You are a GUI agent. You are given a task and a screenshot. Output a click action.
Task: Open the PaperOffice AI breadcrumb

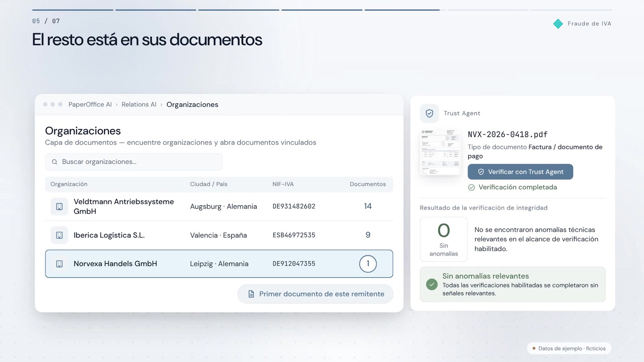pos(90,105)
